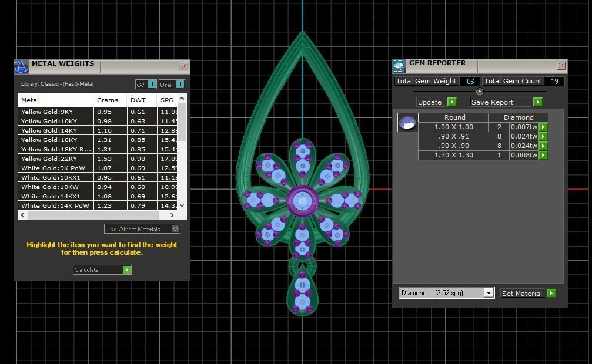592x364 pixels.
Task: Close the Gem Reporter panel
Action: point(561,66)
